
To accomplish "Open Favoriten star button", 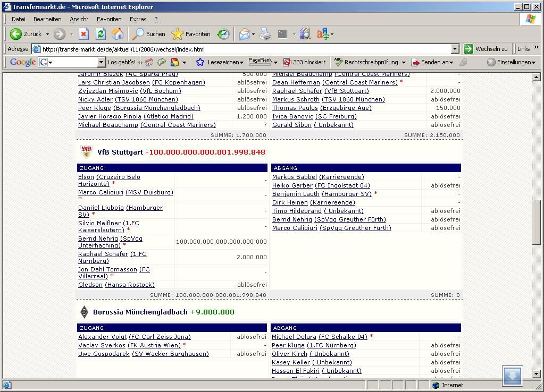I will pyautogui.click(x=191, y=34).
